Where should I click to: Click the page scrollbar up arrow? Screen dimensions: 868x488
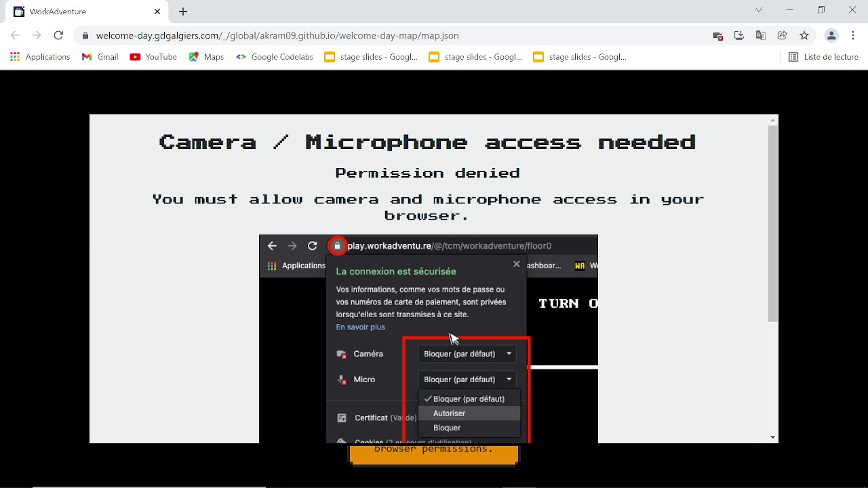(x=772, y=120)
